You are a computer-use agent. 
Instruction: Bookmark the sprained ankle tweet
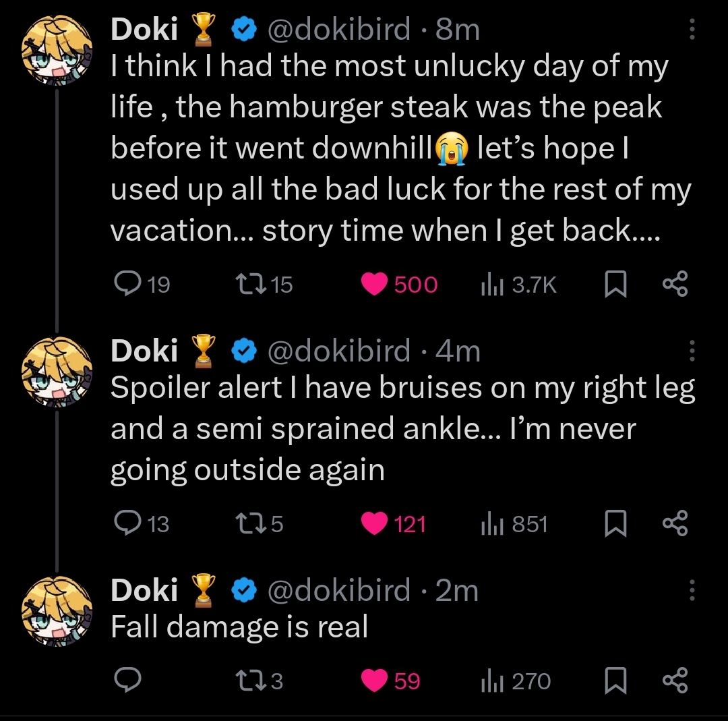tap(613, 524)
